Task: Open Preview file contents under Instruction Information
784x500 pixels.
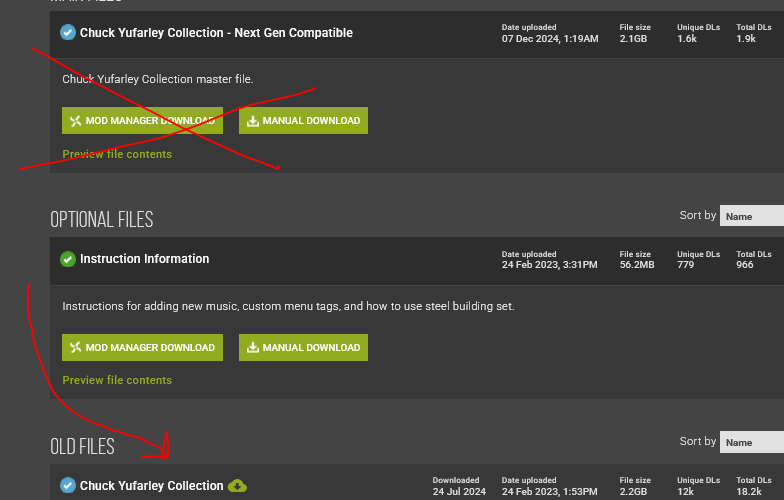Action: tap(117, 380)
